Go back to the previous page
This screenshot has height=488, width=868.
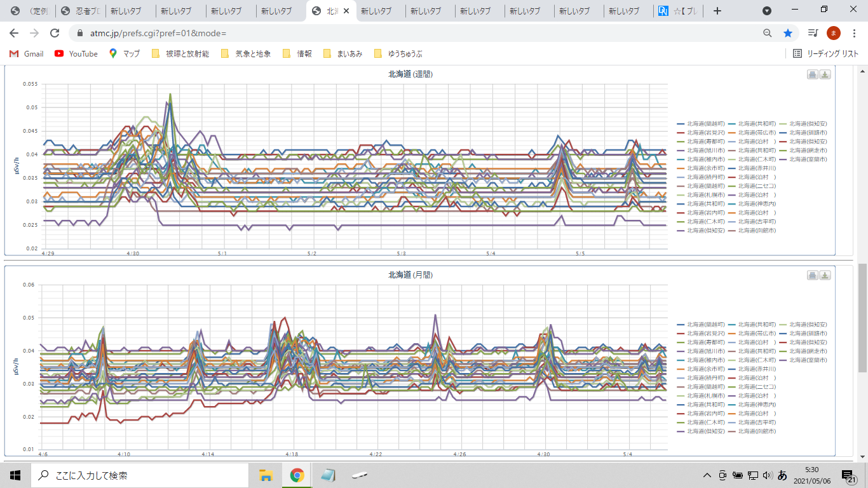coord(14,33)
